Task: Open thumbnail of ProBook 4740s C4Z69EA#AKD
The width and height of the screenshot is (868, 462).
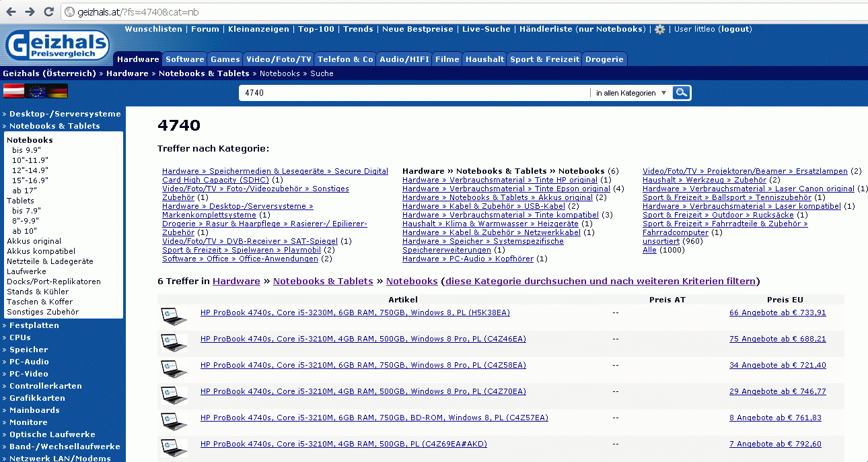Action: click(174, 448)
